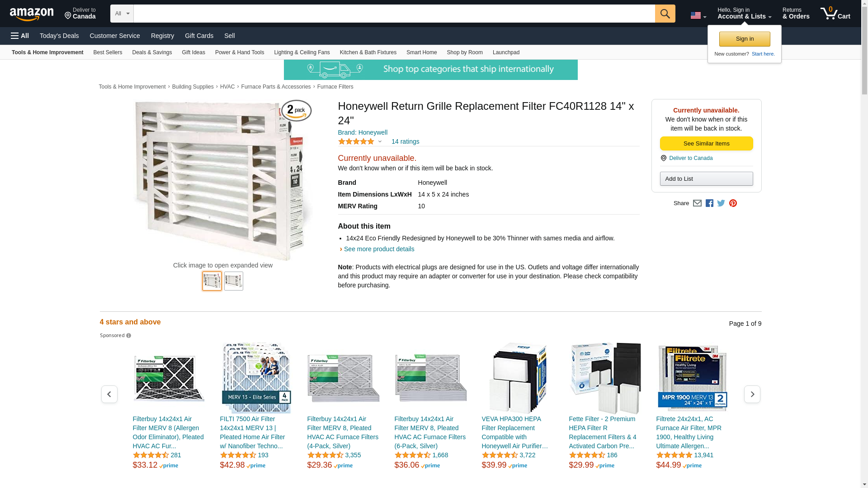Click the yellow Sign in button
Viewport: 868px width, 488px height.
coord(745,39)
